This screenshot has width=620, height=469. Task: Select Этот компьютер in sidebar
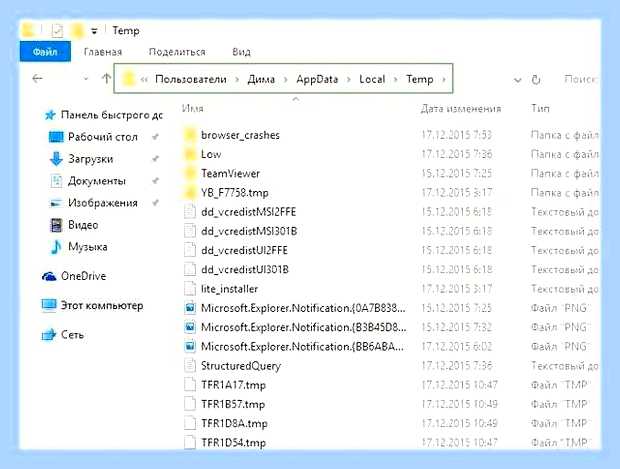tap(102, 305)
